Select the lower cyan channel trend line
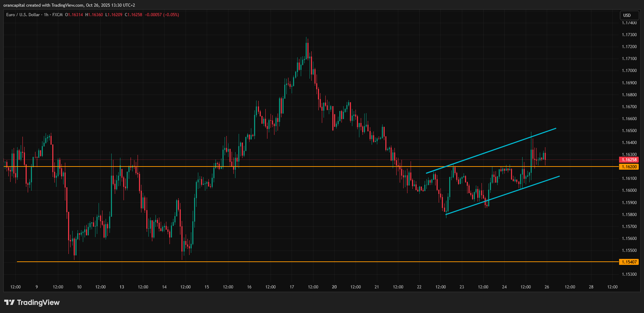The height and width of the screenshot is (313, 644). coord(503,195)
